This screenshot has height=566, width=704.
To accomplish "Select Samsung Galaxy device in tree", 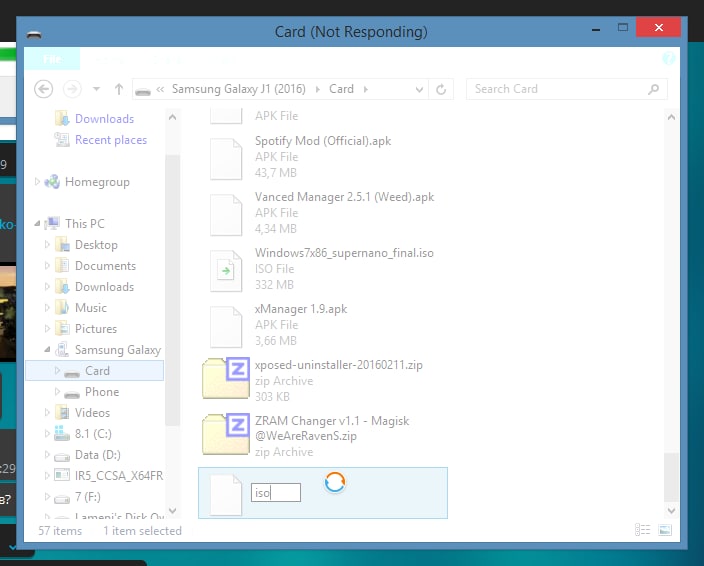I will pyautogui.click(x=118, y=350).
